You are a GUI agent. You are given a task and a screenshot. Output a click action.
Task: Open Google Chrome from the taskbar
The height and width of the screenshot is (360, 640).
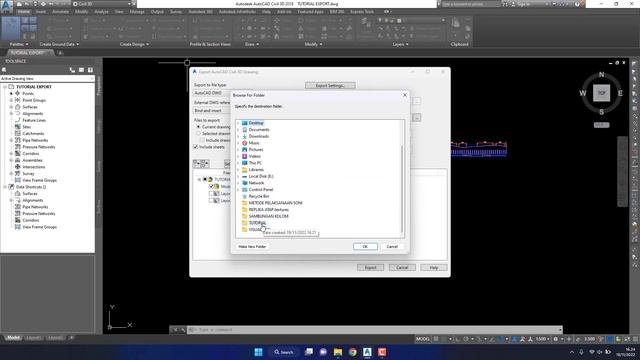pyautogui.click(x=353, y=352)
